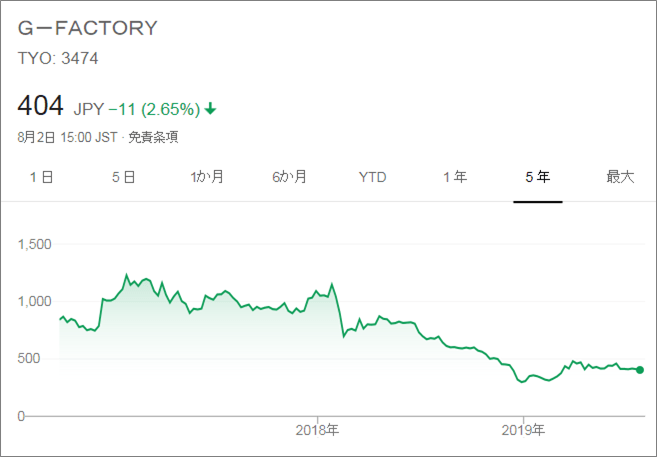Show the 最大 full history range

coord(620,177)
